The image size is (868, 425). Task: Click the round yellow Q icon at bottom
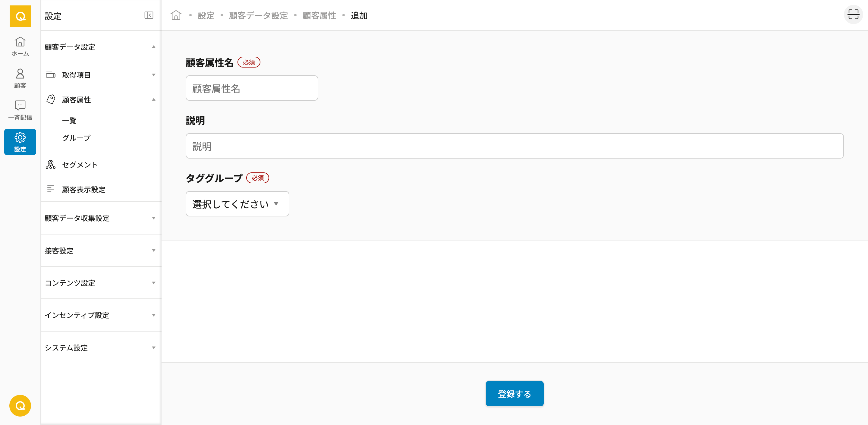[x=20, y=405]
